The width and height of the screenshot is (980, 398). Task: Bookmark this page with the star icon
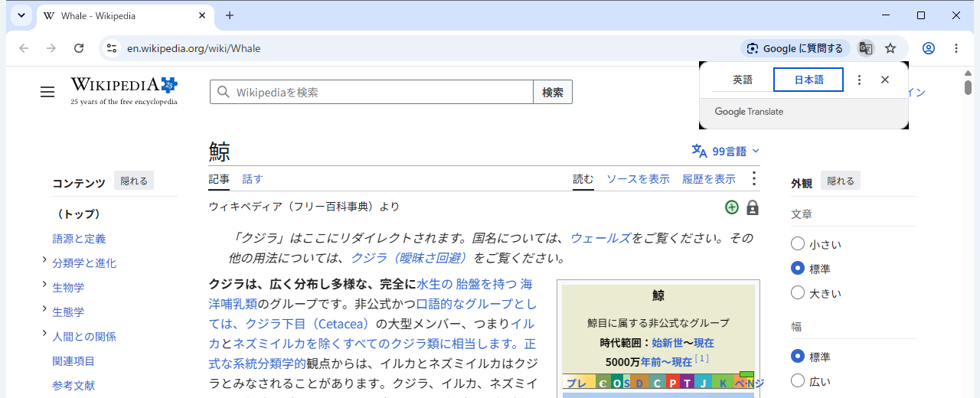(890, 48)
